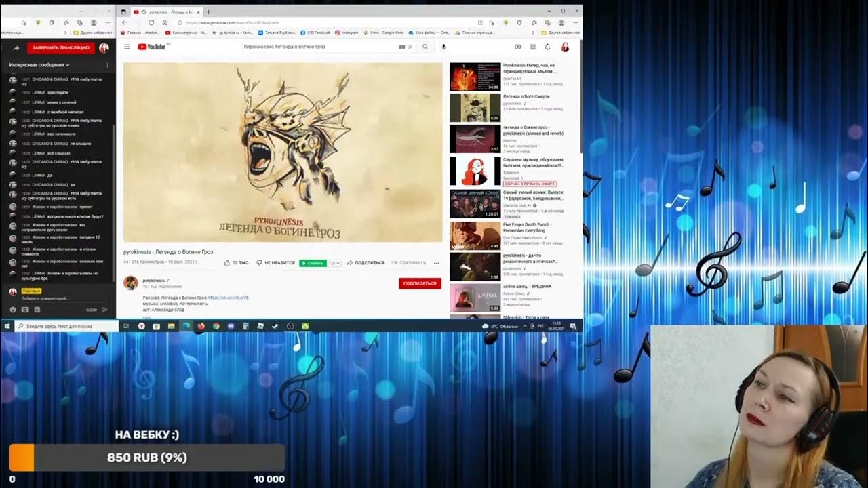The width and height of the screenshot is (868, 488).
Task: Click the share arrow in the stream window
Action: (x=16, y=48)
